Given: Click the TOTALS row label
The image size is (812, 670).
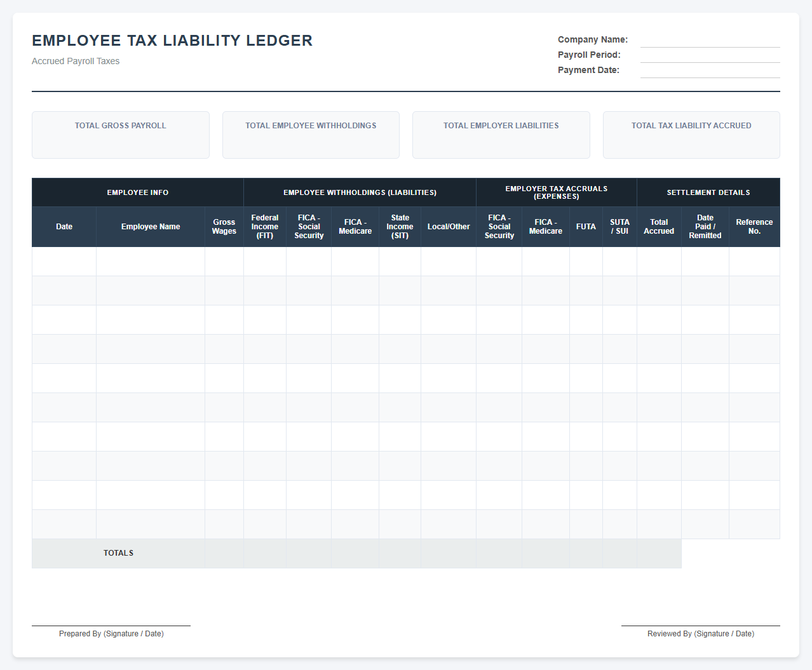Looking at the screenshot, I should coord(119,553).
